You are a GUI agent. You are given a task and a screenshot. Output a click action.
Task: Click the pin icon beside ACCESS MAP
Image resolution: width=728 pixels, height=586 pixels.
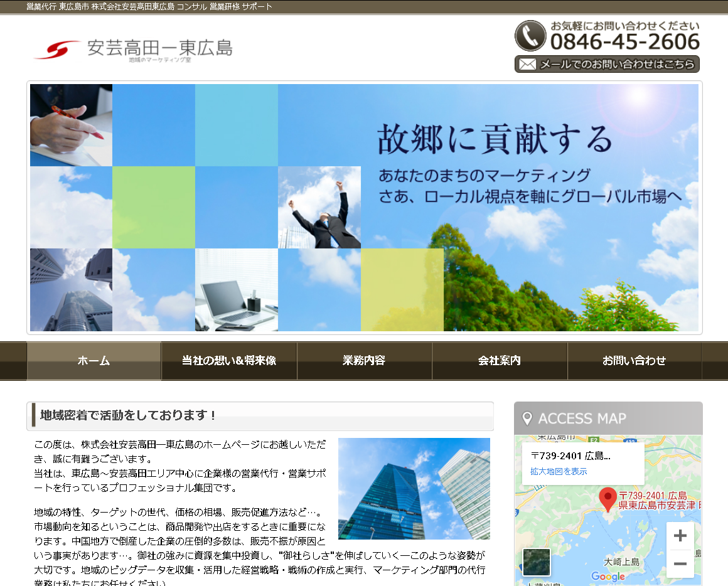pyautogui.click(x=527, y=418)
